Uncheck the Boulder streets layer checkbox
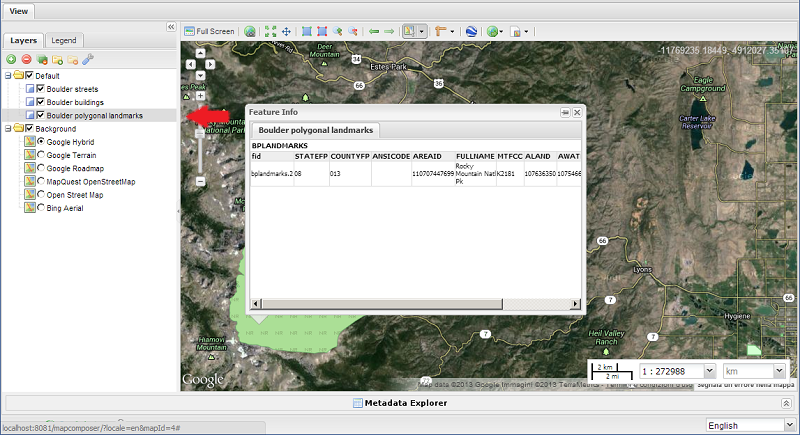This screenshot has width=800, height=435. (40, 89)
